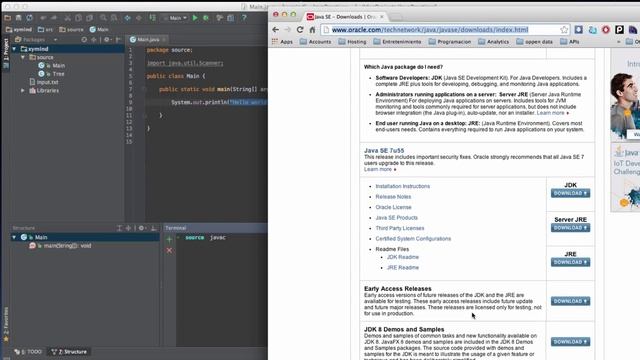Click the green Run button in IntelliJ toolbar
The width and height of the screenshot is (640, 360).
pos(195,18)
